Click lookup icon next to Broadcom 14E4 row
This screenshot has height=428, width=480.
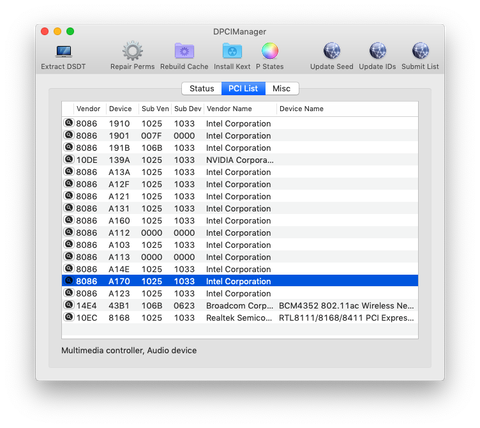coord(69,305)
